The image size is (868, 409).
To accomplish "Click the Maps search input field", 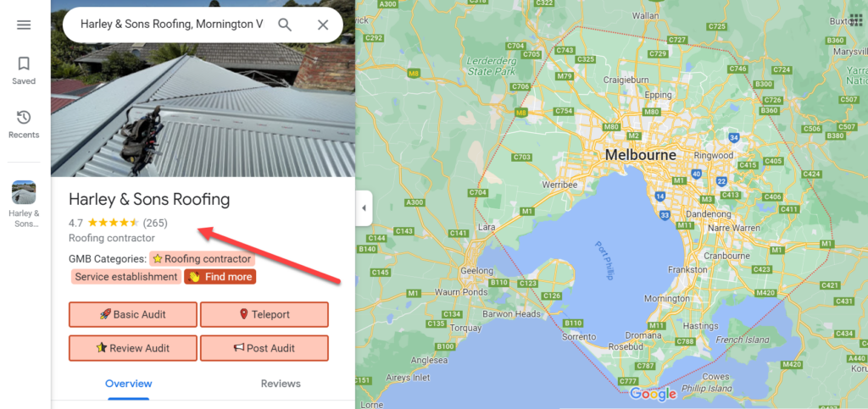I will point(172,25).
